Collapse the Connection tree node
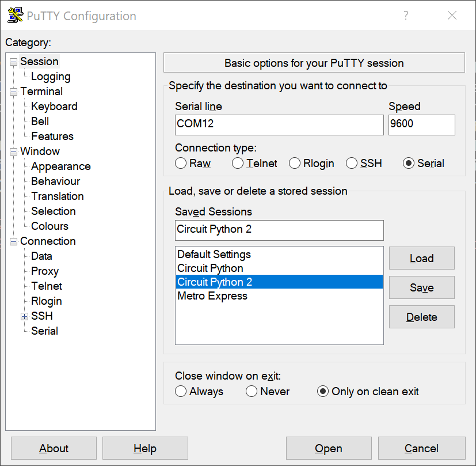This screenshot has width=476, height=466. point(13,241)
